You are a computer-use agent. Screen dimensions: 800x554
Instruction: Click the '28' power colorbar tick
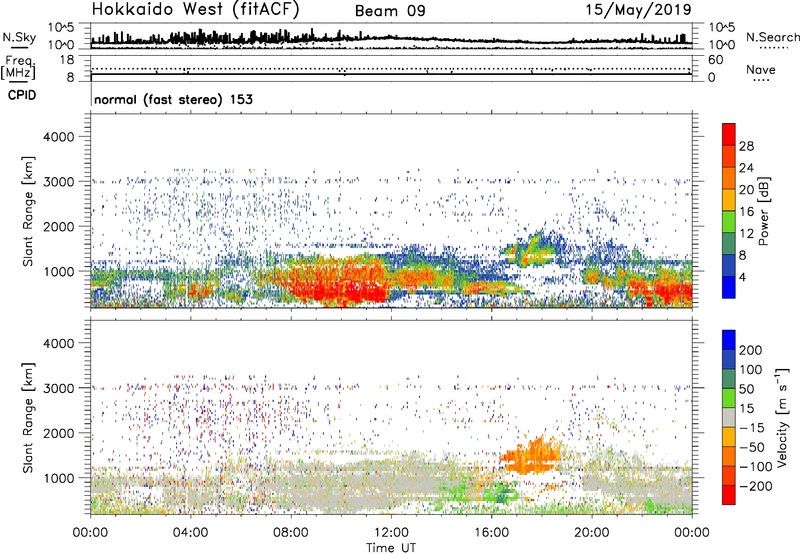[746, 146]
